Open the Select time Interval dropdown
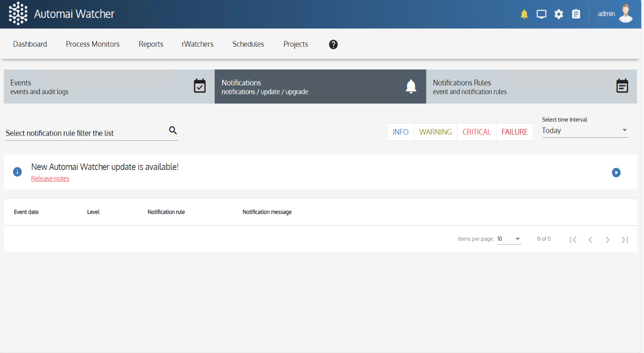Image resolution: width=644 pixels, height=353 pixels. 585,131
